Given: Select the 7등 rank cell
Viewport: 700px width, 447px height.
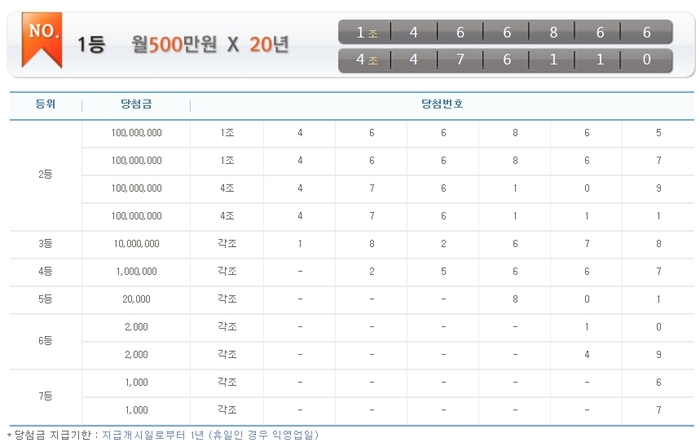Looking at the screenshot, I should pyautogui.click(x=45, y=396).
